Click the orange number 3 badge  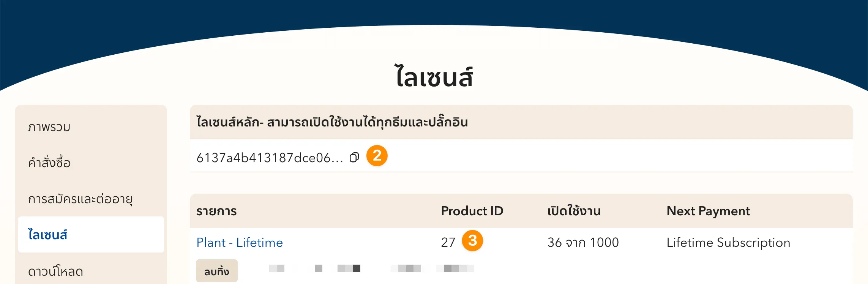point(472,241)
